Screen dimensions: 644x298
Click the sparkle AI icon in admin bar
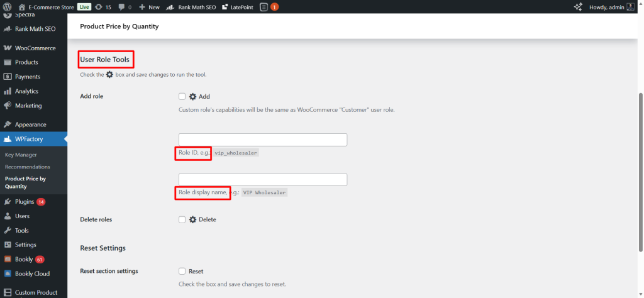coord(578,7)
